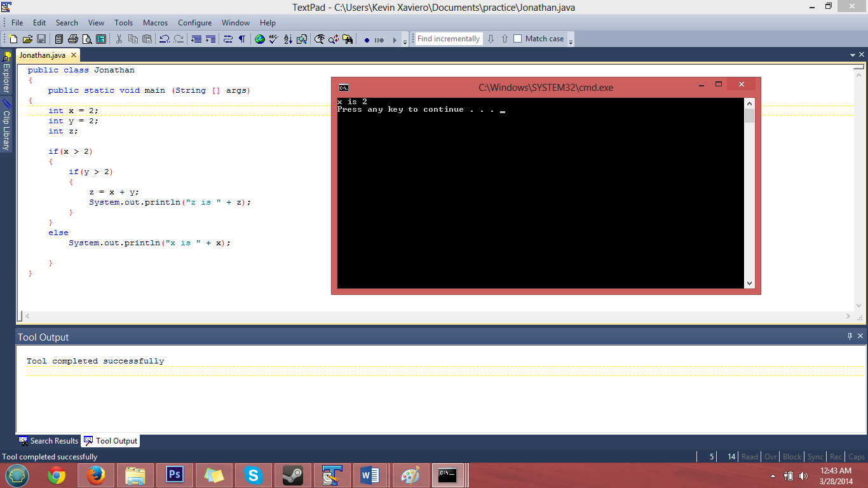Open the Macros menu
The height and width of the screenshot is (488, 868).
coord(156,22)
